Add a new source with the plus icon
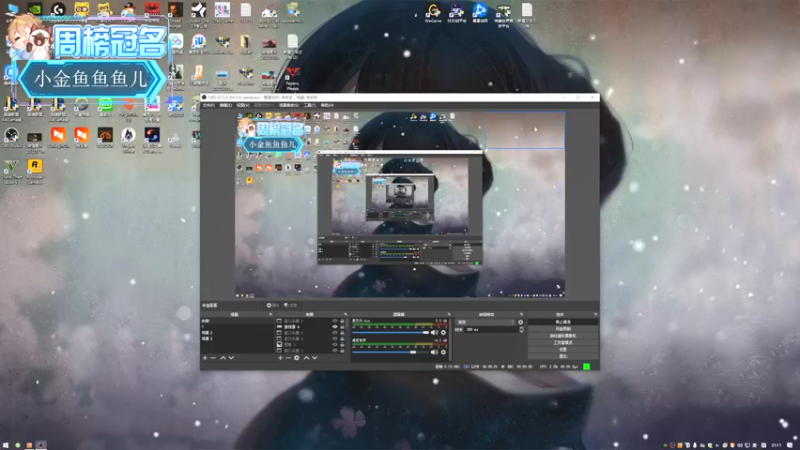Viewport: 800px width, 450px height. (280, 358)
